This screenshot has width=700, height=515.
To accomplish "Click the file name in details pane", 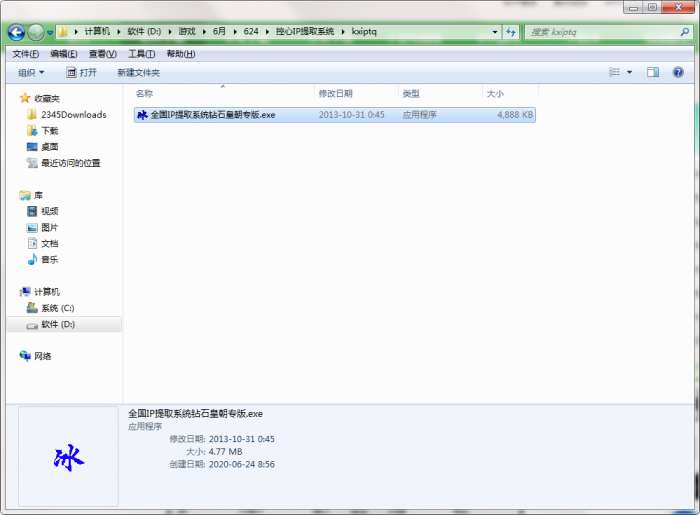I will click(196, 414).
